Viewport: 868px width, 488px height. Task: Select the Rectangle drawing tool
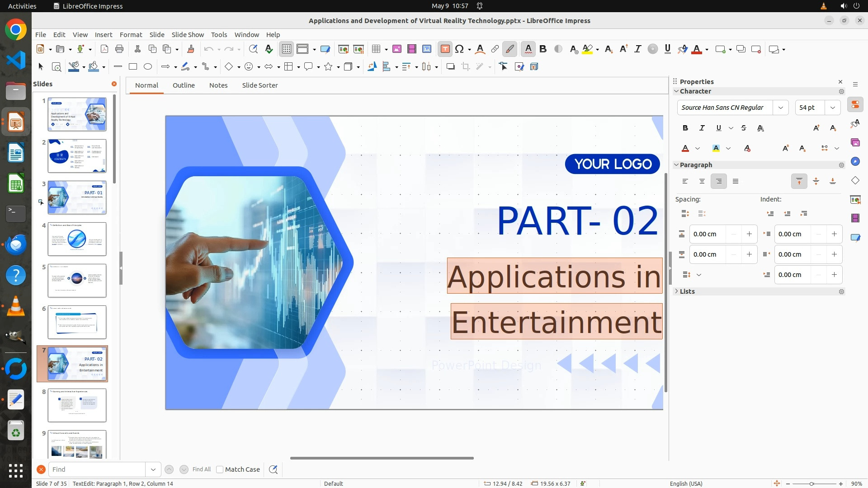coord(133,67)
